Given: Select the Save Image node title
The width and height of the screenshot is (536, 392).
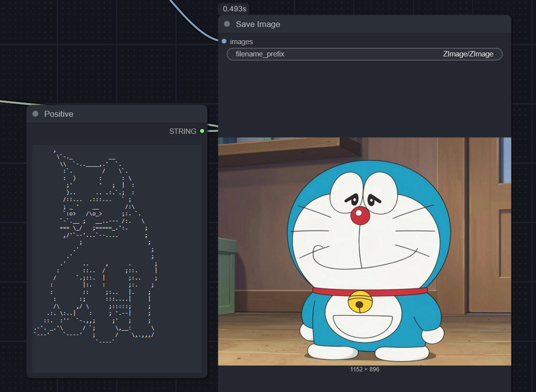Looking at the screenshot, I should coord(258,25).
